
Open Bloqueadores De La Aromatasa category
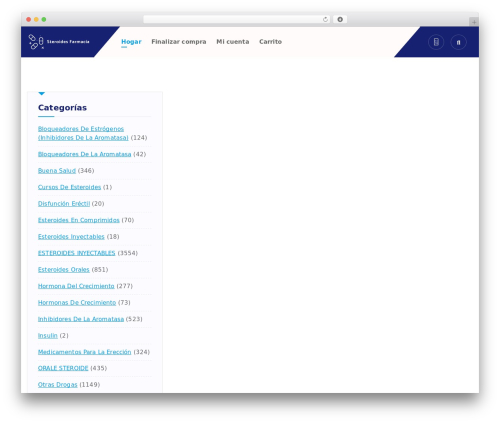click(x=84, y=154)
